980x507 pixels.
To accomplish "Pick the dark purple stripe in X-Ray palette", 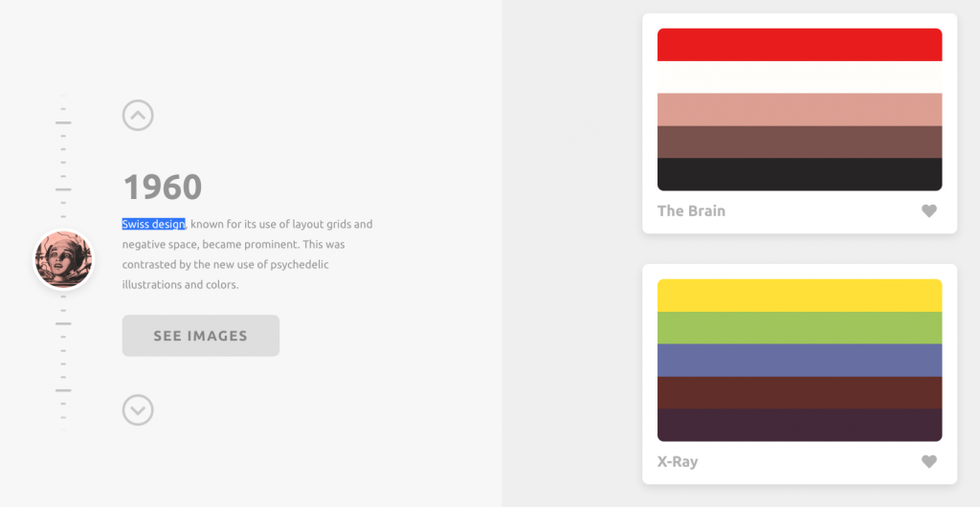I will click(799, 425).
